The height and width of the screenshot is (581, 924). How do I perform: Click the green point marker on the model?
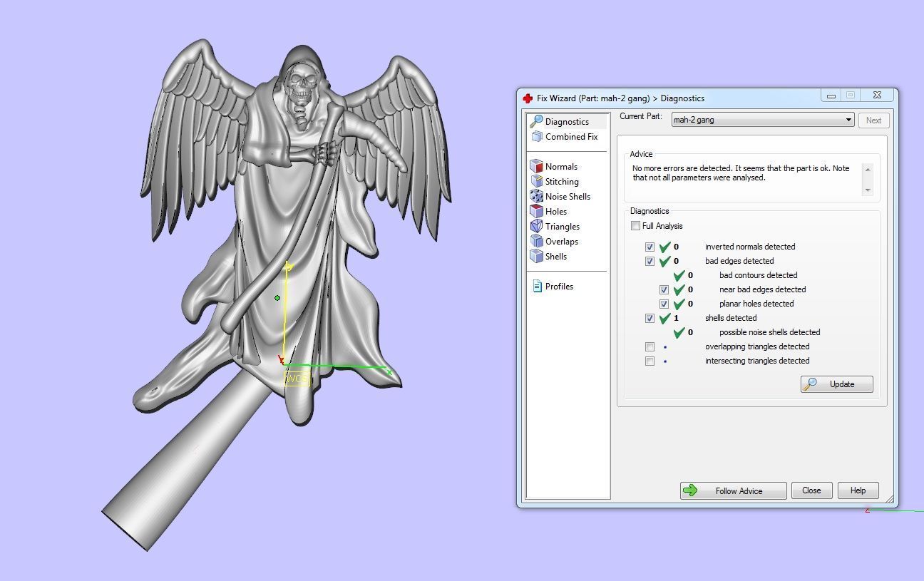(277, 298)
